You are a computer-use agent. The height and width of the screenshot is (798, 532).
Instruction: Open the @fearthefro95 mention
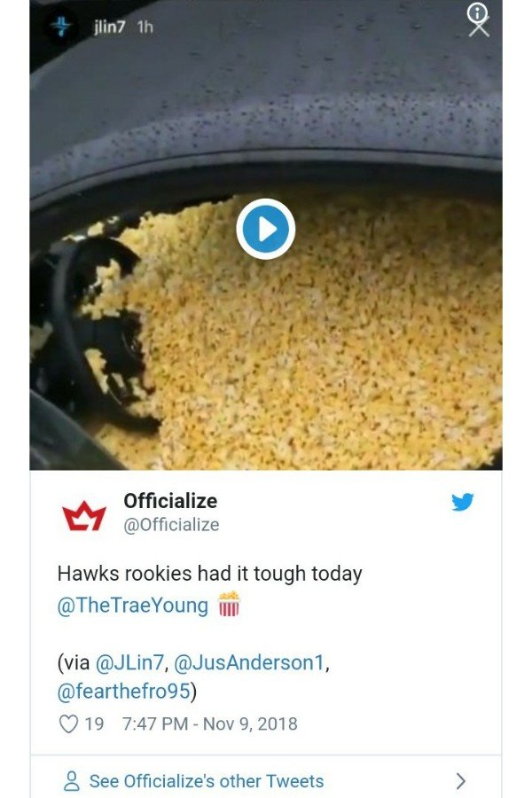tap(124, 691)
